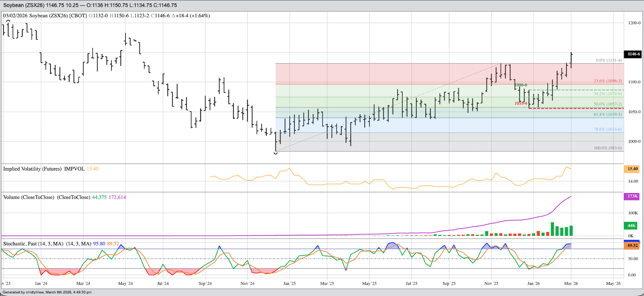Screen dimensions: 644x296
Task: Click the orange 15.40 implied volatility badge
Action: (x=632, y=169)
